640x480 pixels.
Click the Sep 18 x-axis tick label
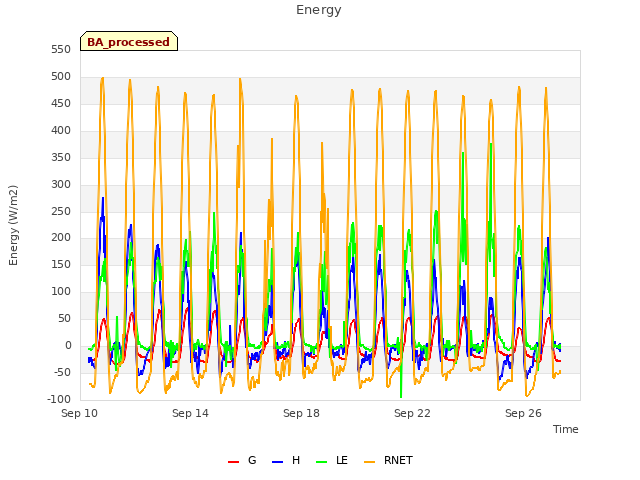click(301, 413)
